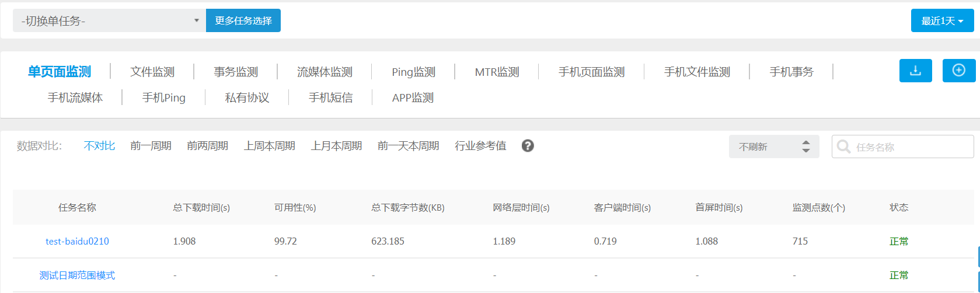Sort by 可用性(%) column header
The height and width of the screenshot is (293, 980).
[x=295, y=207]
